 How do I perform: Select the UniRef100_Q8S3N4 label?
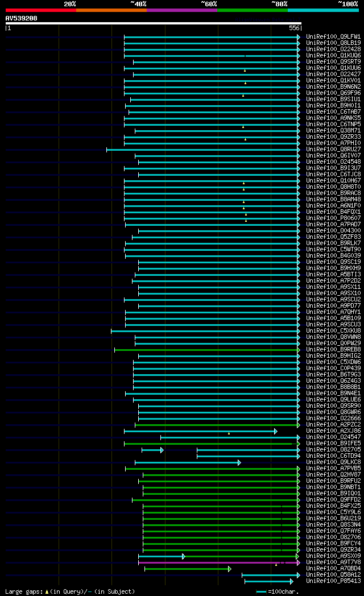[x=333, y=524]
